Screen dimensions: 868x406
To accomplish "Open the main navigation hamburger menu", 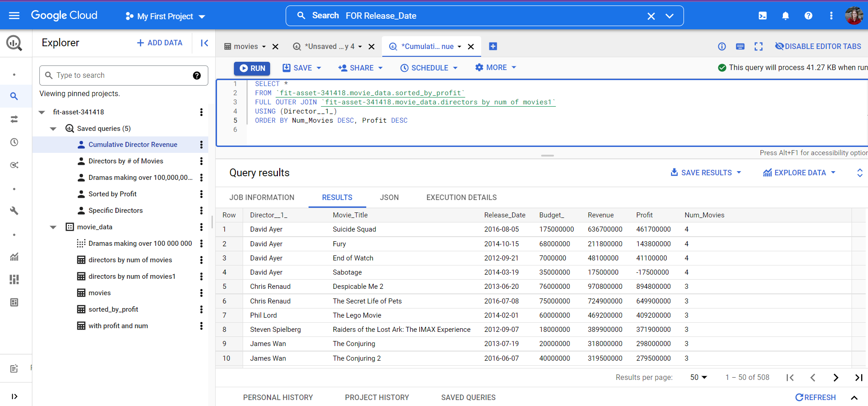I will [14, 16].
